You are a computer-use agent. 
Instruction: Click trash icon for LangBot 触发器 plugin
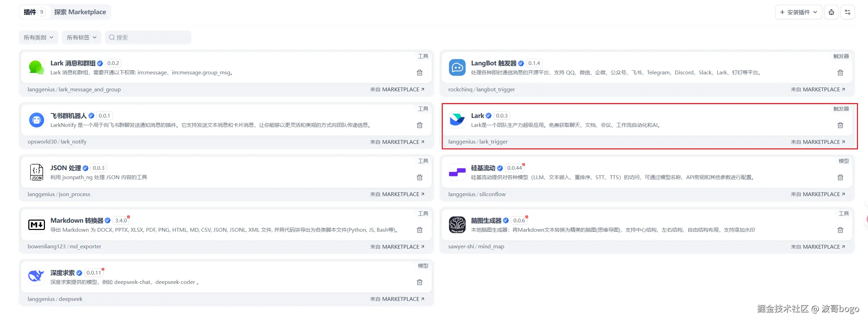click(840, 73)
